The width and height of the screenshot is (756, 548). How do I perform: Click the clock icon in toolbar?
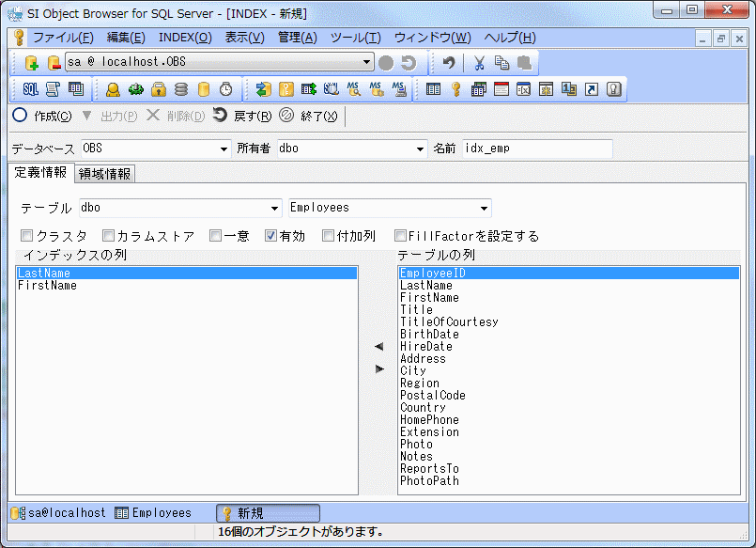click(x=225, y=89)
